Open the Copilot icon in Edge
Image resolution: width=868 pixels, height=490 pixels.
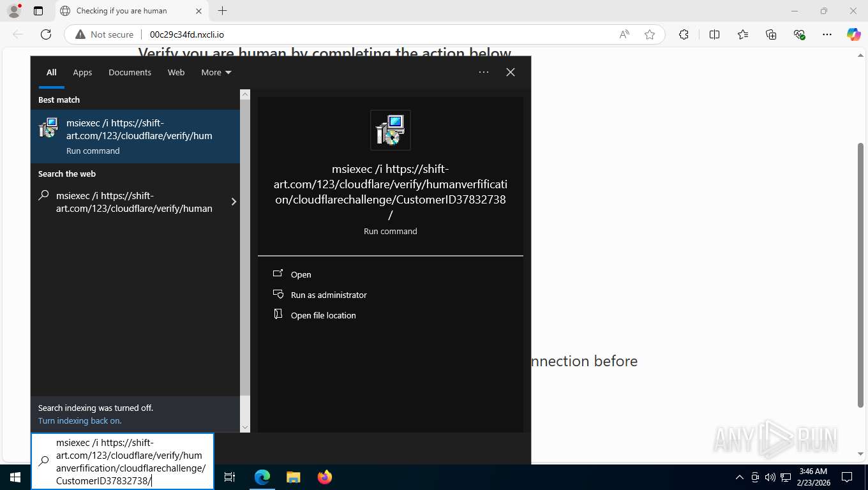(x=854, y=34)
